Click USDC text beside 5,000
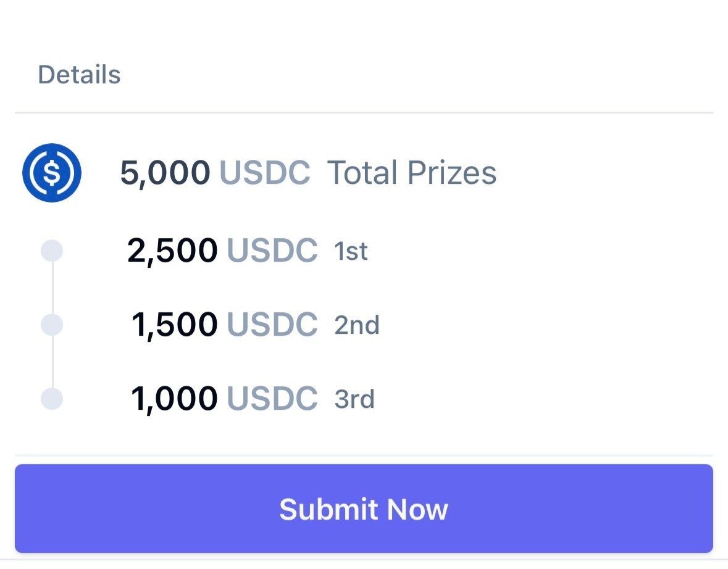The width and height of the screenshot is (728, 569). point(265,173)
